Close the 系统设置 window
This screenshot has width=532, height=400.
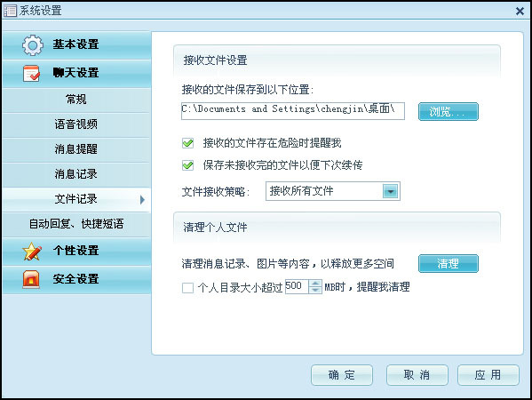[520, 12]
